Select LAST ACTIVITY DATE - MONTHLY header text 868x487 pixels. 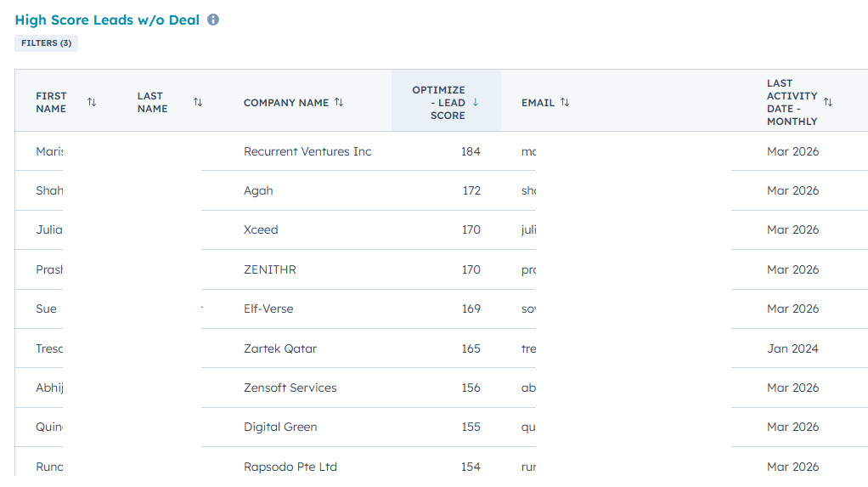pos(792,103)
